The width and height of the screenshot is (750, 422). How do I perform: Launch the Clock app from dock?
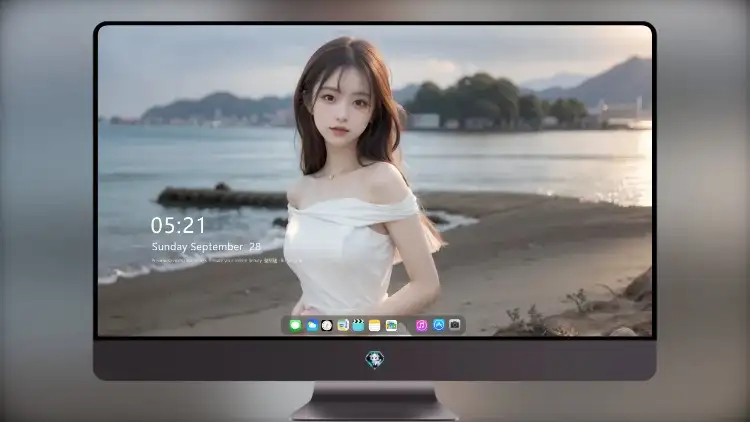coord(327,325)
